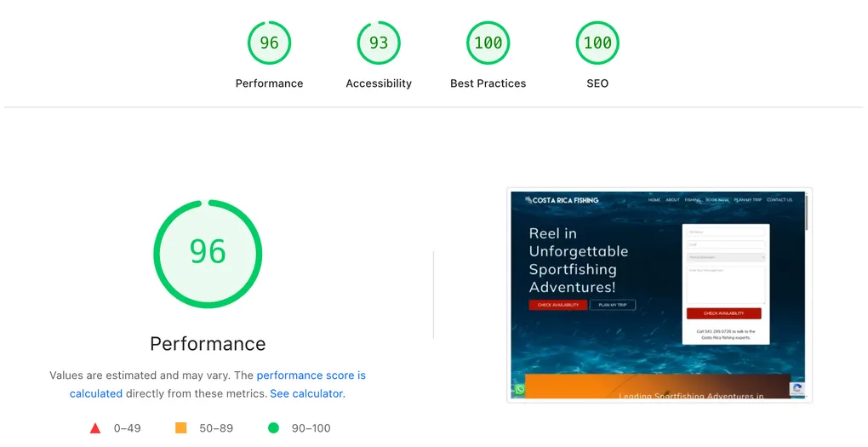This screenshot has width=868, height=447.
Task: Click the Plan My Trip button in the screenshot
Action: point(613,305)
